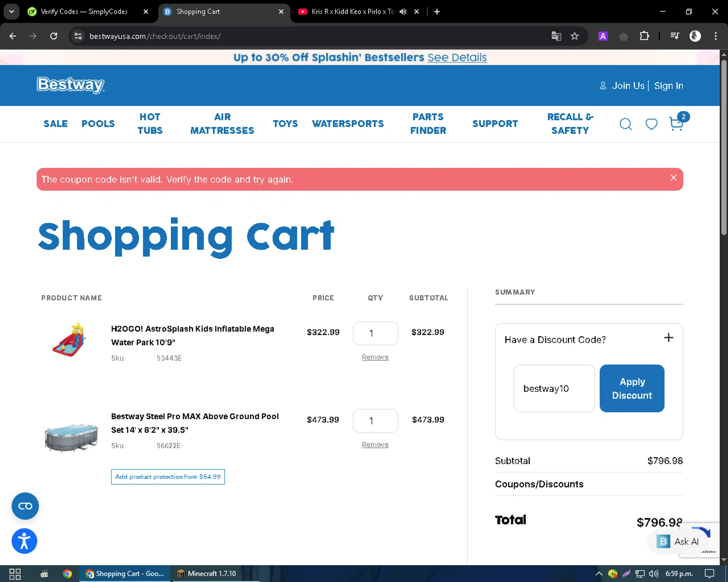Switch to the Kris R x Kidd Keo YouTube tab
Viewport: 728px width, 582px height.
pyautogui.click(x=352, y=12)
